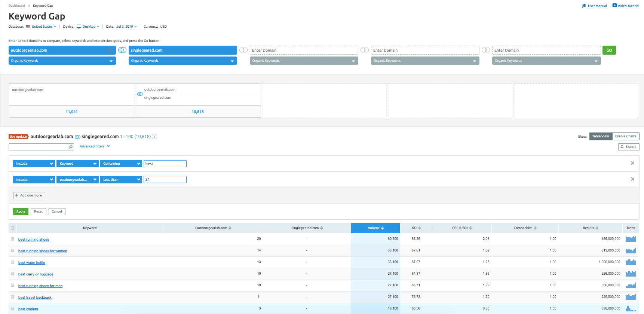Sort by Outdoorgearlab.com position column

pos(230,228)
